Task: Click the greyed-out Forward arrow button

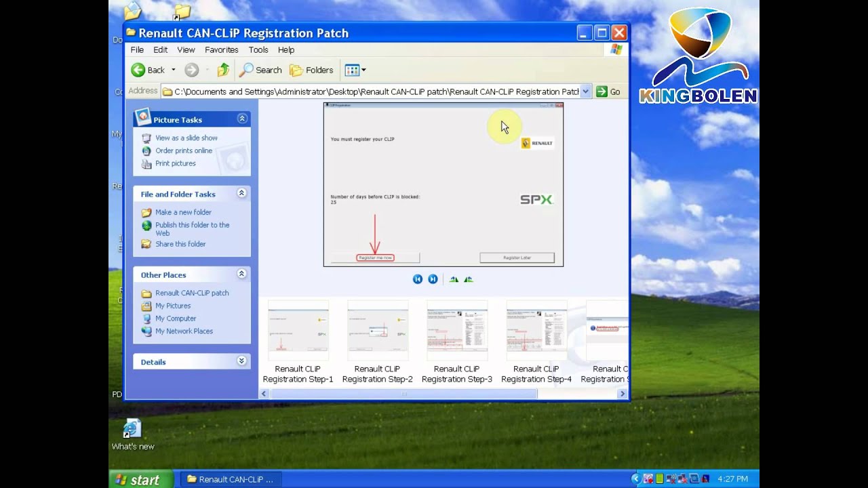Action: coord(192,70)
